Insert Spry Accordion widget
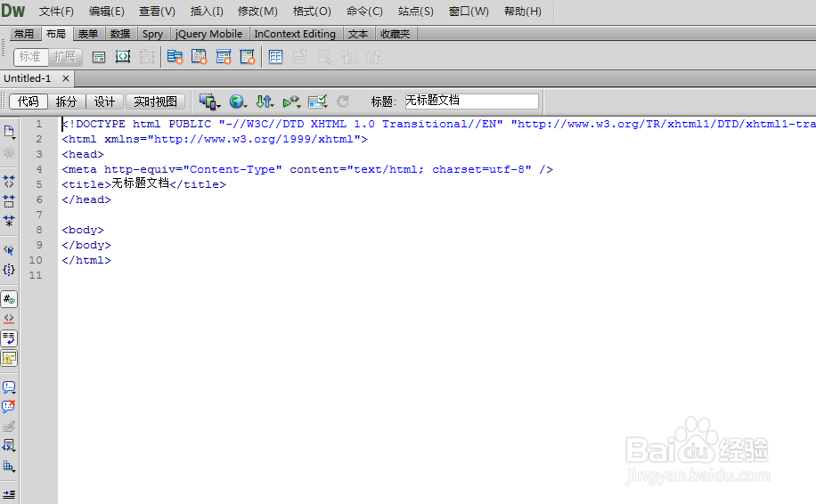This screenshot has height=504, width=816. point(224,57)
